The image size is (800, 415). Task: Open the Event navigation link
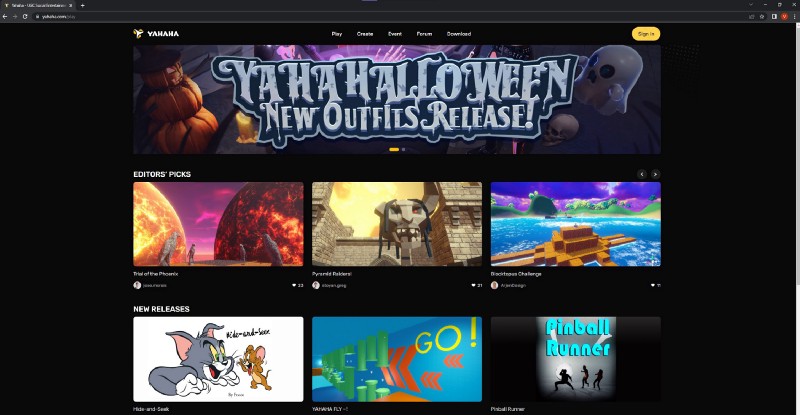[394, 34]
